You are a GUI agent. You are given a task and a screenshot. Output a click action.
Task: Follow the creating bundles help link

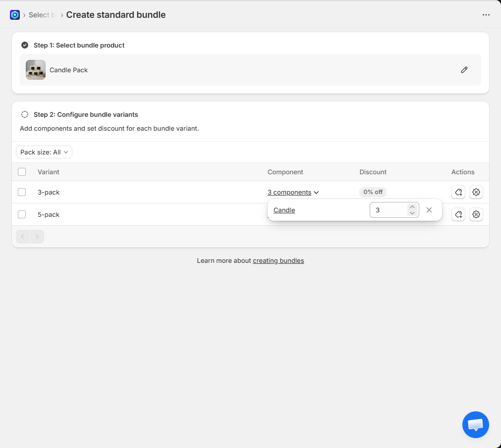[278, 260]
